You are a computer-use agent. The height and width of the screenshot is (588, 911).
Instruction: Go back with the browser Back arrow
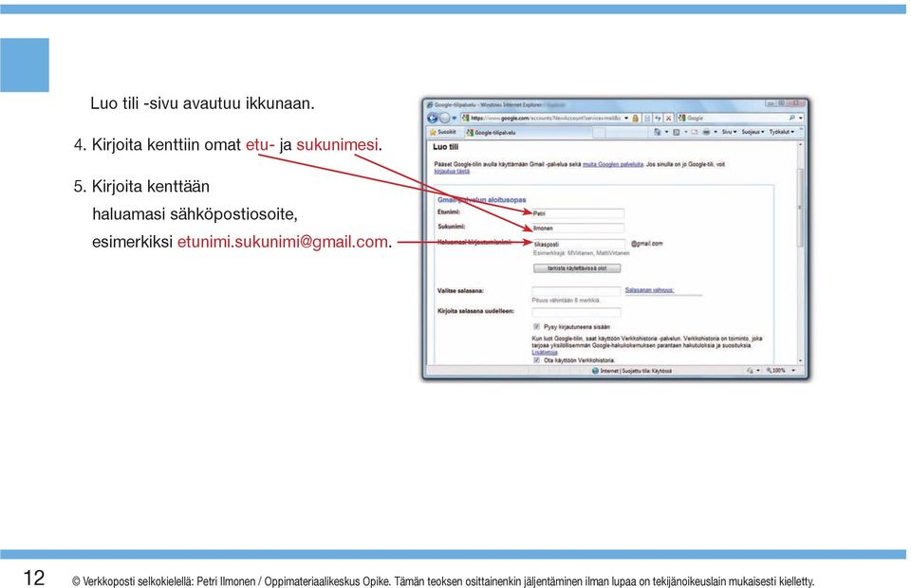point(433,118)
